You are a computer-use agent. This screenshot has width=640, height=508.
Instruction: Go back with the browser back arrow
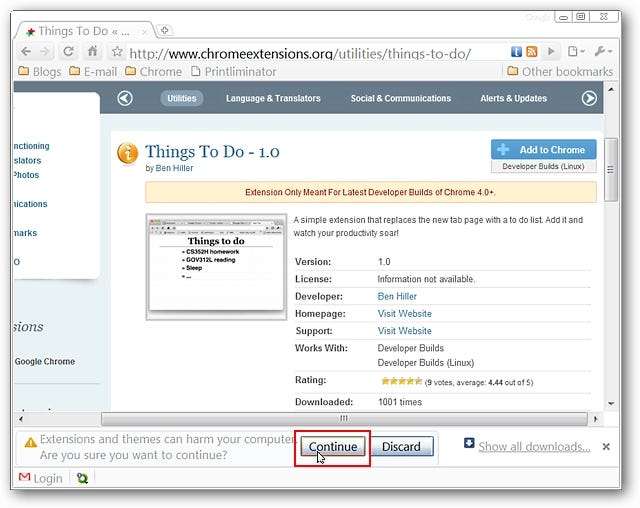point(27,52)
